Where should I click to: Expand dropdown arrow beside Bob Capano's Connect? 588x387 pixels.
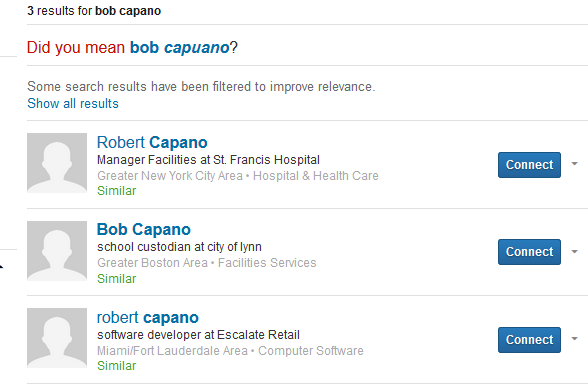(574, 252)
